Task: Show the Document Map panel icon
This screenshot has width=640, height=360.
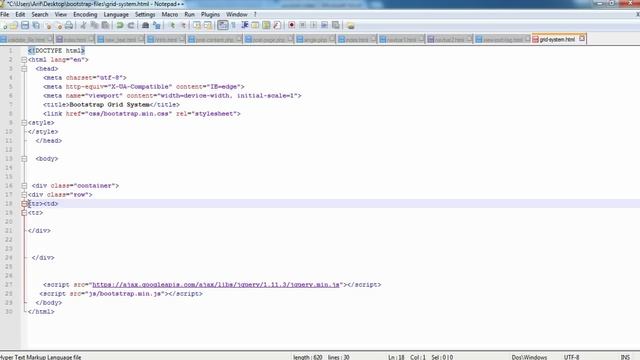Action: click(266, 25)
